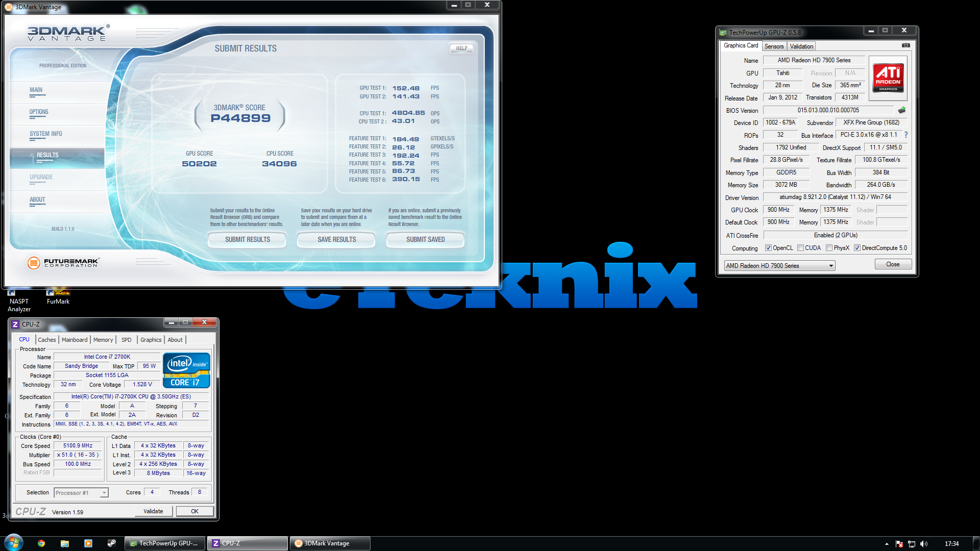Click the Bus Interface question mark icon
This screenshot has height=551, width=980.
[x=906, y=135]
